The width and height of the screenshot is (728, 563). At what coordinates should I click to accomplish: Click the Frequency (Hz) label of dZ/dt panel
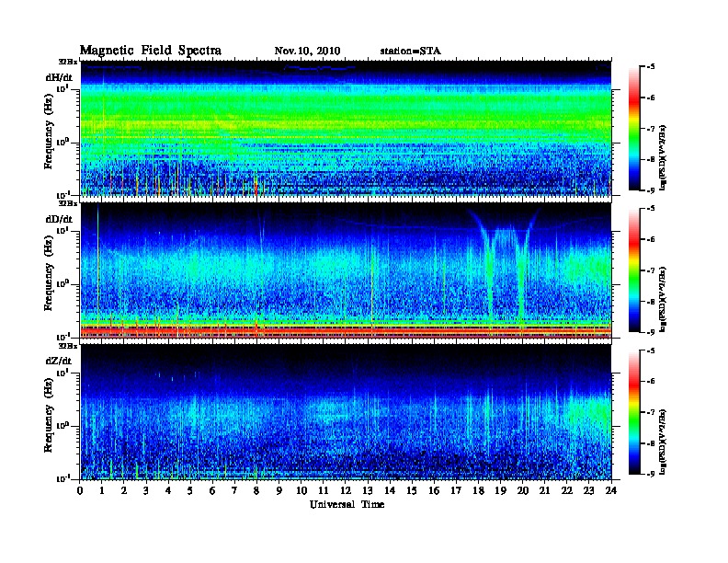pyautogui.click(x=49, y=415)
